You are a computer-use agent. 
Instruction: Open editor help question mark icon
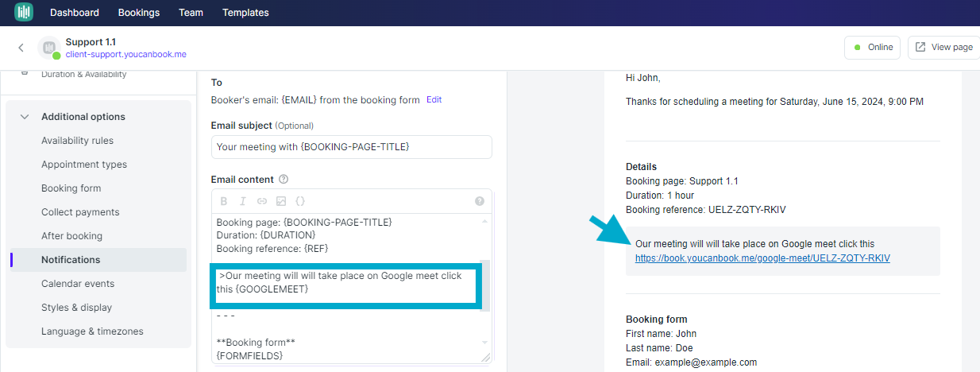tap(480, 201)
